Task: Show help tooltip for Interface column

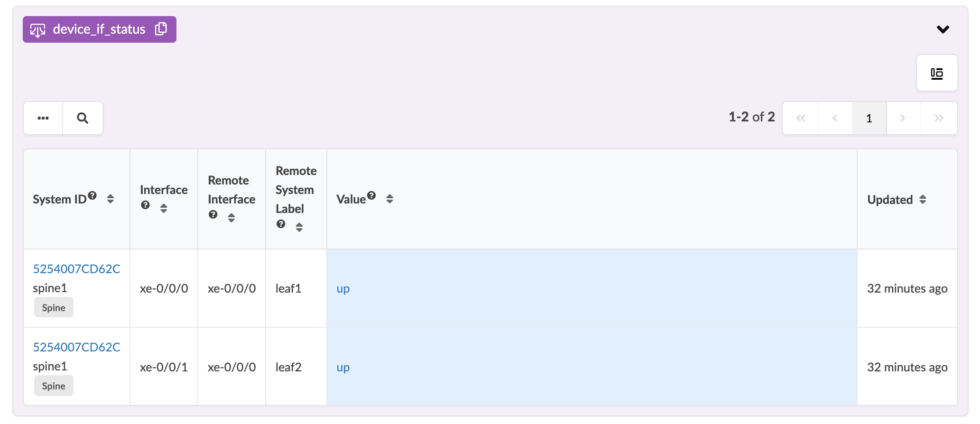Action: [x=146, y=205]
